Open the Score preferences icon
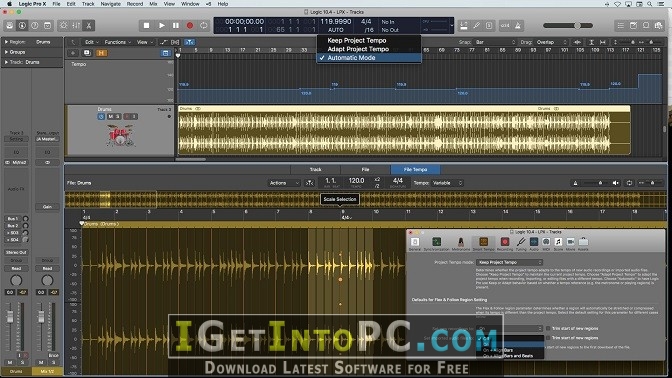The image size is (672, 378). [558, 242]
